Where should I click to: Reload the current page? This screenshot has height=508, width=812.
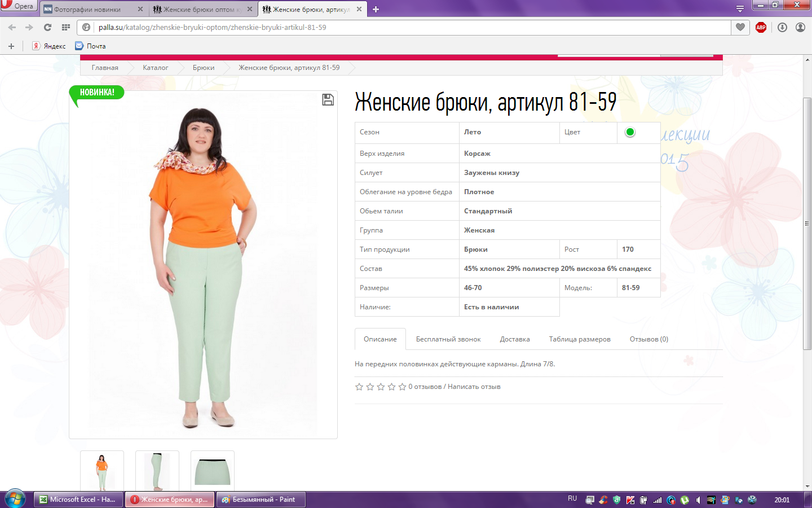coord(47,27)
